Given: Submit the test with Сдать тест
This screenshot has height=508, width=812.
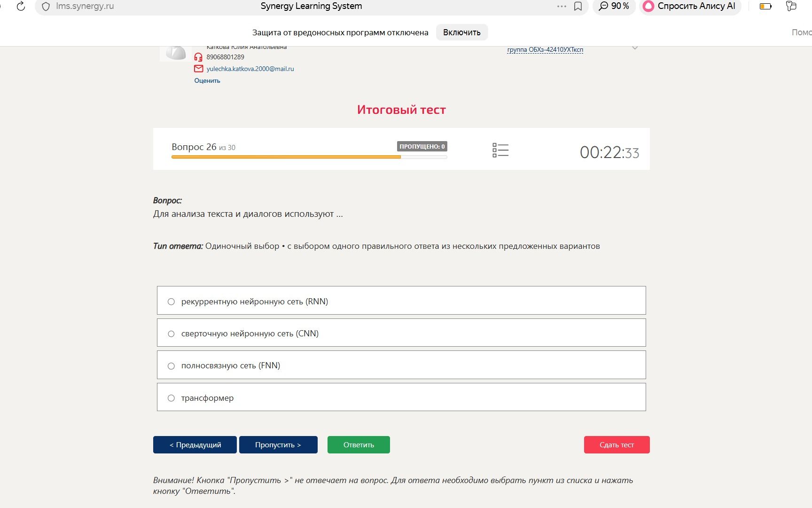Looking at the screenshot, I should click(x=617, y=444).
